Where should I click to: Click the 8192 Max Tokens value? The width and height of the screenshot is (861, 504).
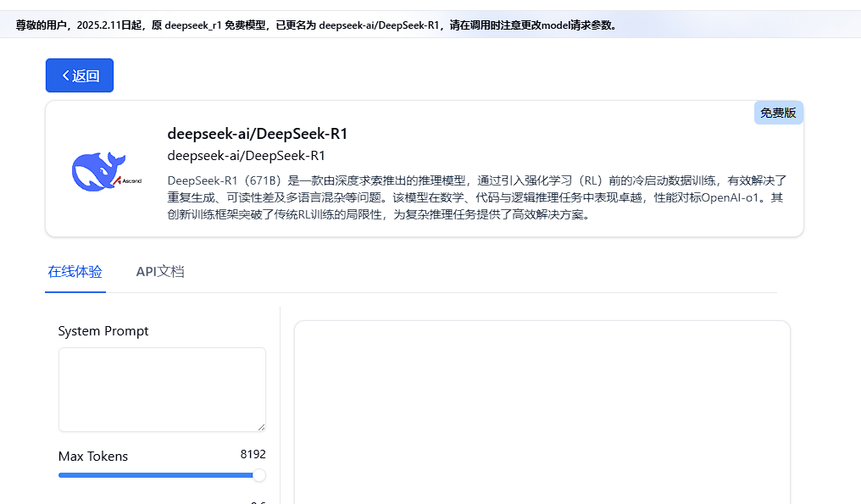coord(253,454)
